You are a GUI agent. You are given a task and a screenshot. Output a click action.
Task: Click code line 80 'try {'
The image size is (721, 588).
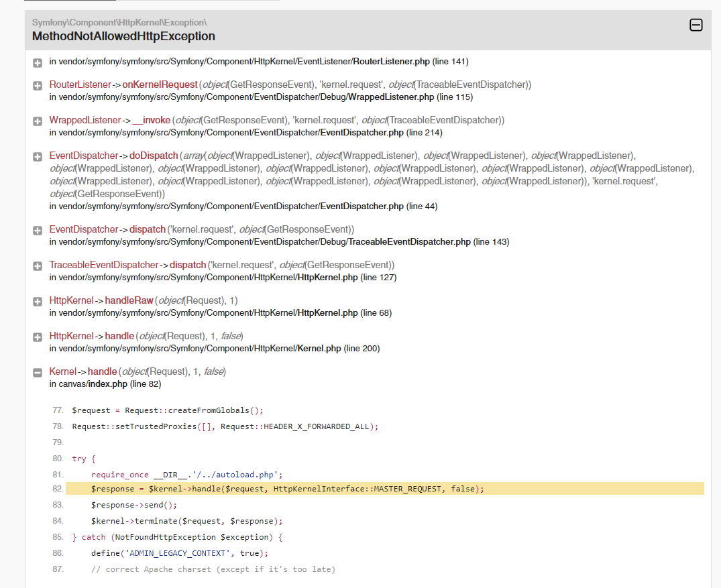[84, 459]
